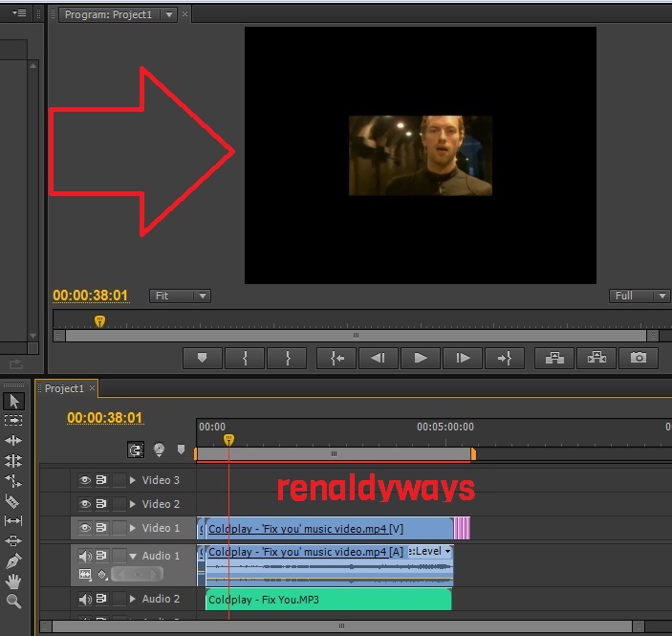The width and height of the screenshot is (672, 636).
Task: Toggle Snap in the timeline
Action: click(136, 450)
